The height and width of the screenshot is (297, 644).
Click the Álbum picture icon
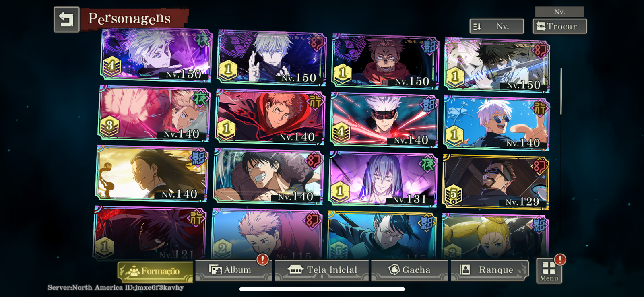pos(215,270)
